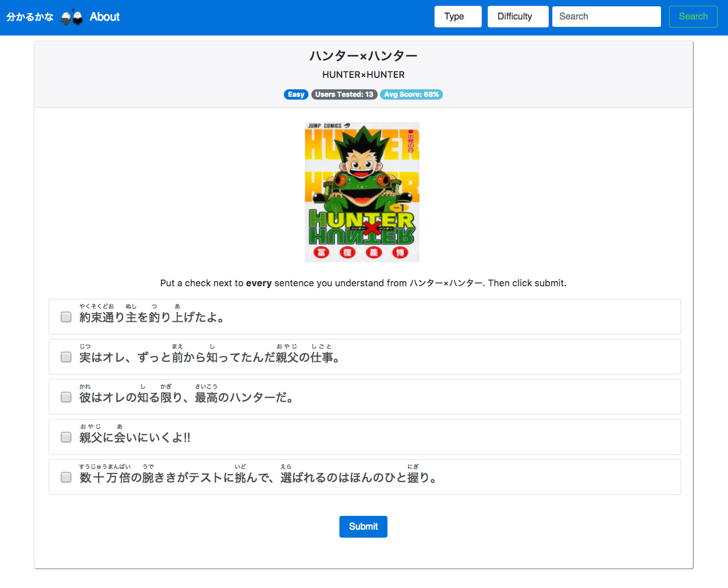Open the Difficulty dropdown
The image size is (728, 588).
click(x=518, y=17)
